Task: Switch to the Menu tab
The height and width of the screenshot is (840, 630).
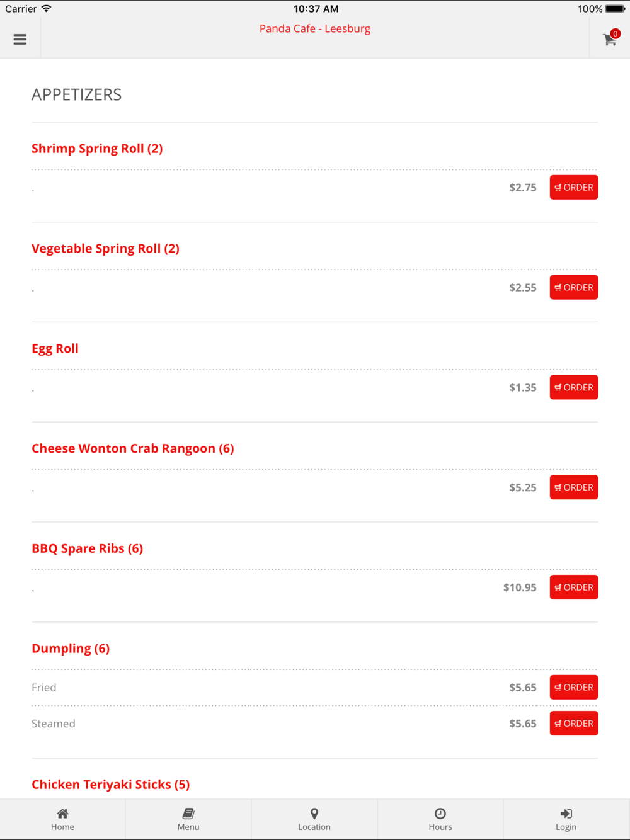Action: coord(188,819)
